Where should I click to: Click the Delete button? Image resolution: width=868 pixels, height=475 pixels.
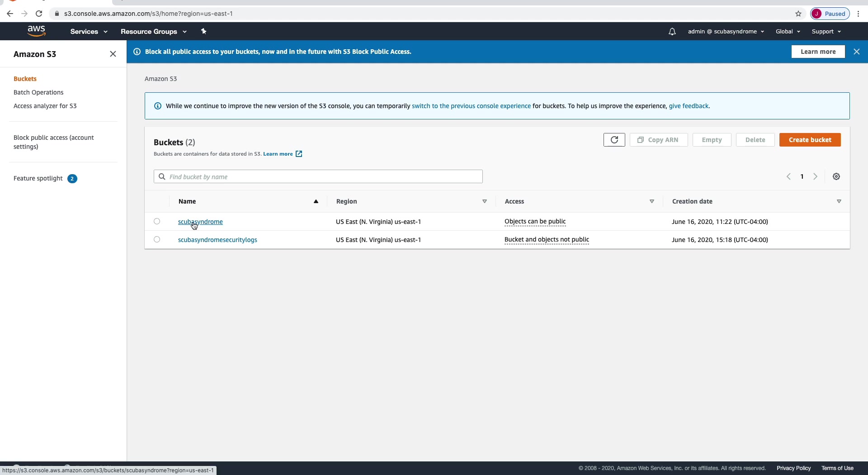tap(755, 140)
